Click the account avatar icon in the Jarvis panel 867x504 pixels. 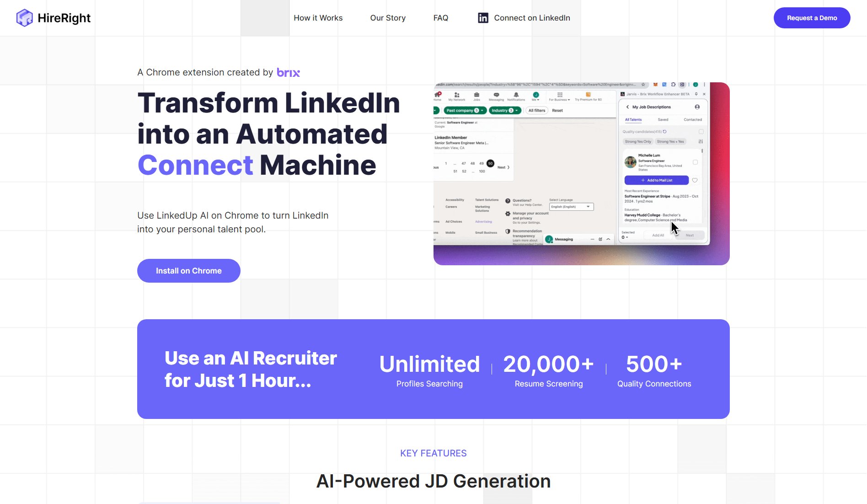(697, 107)
